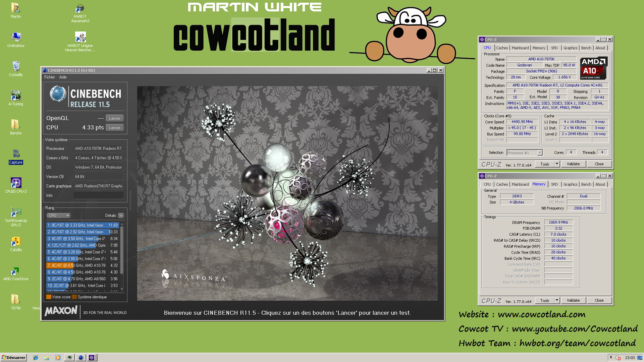
Task: Switch to SPD tab in the top CPU-Z window
Action: [554, 48]
